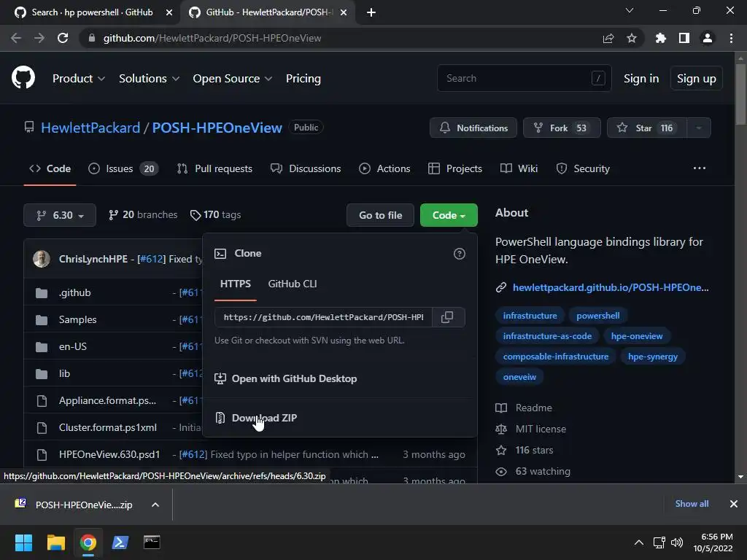This screenshot has height=560, width=747.
Task: Switch to Pull requests tab
Action: pos(214,168)
